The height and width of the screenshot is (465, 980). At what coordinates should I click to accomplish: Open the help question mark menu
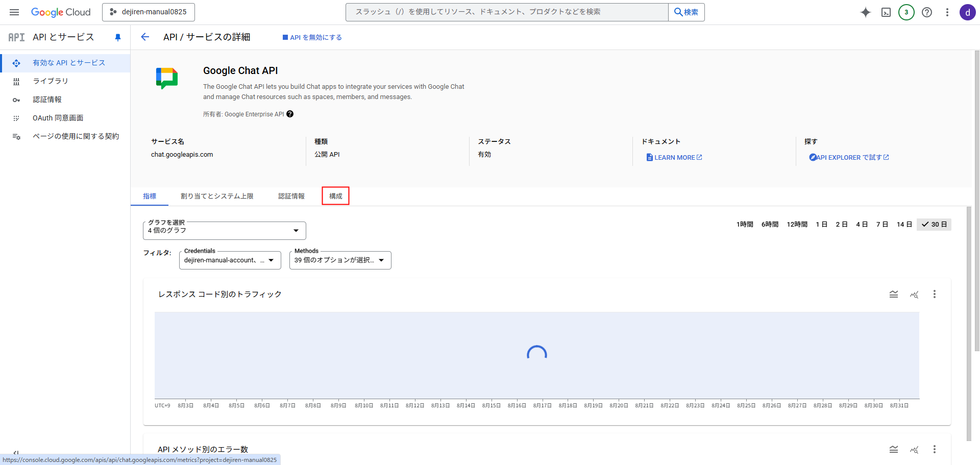[927, 12]
